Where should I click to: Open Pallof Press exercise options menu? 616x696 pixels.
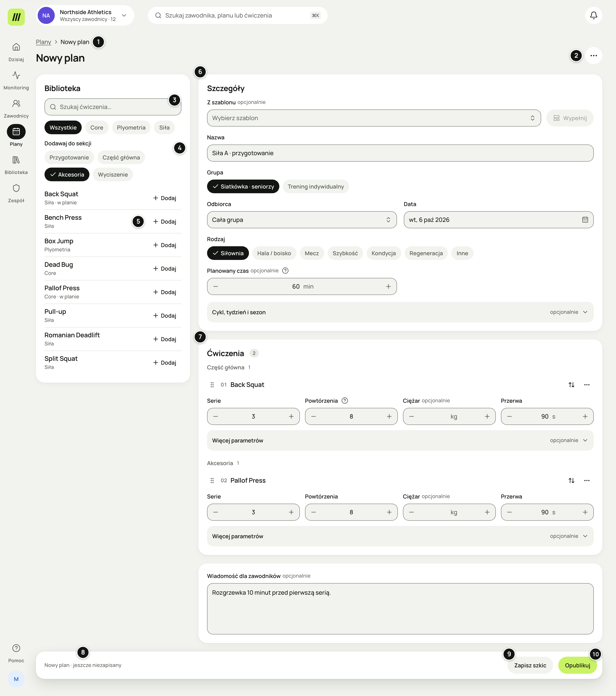tap(587, 481)
